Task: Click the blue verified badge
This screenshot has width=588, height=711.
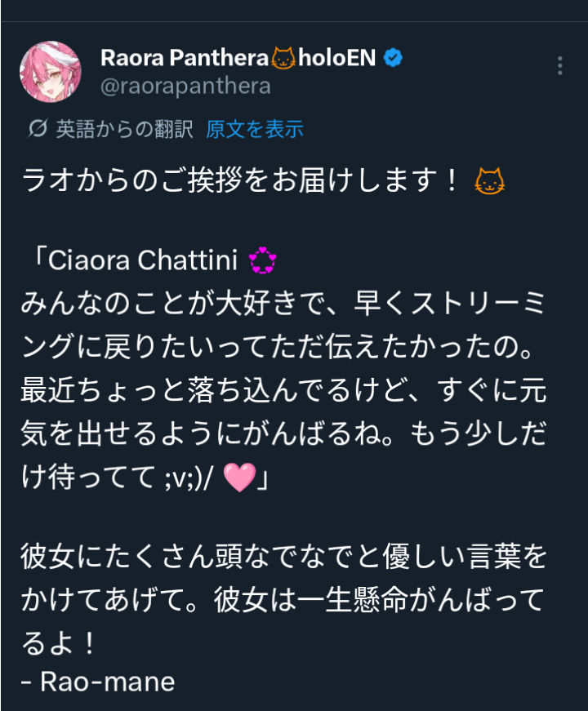Action: 392,58
